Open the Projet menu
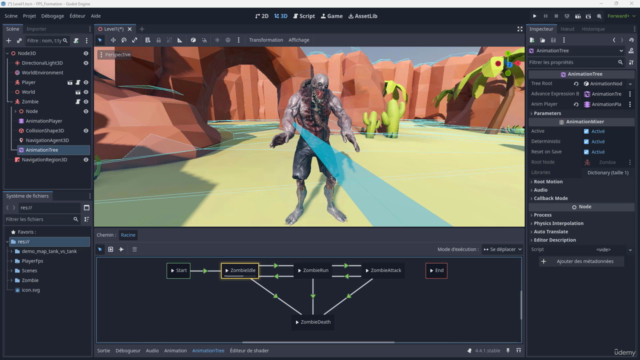This screenshot has width=640, height=360. pyautogui.click(x=29, y=16)
